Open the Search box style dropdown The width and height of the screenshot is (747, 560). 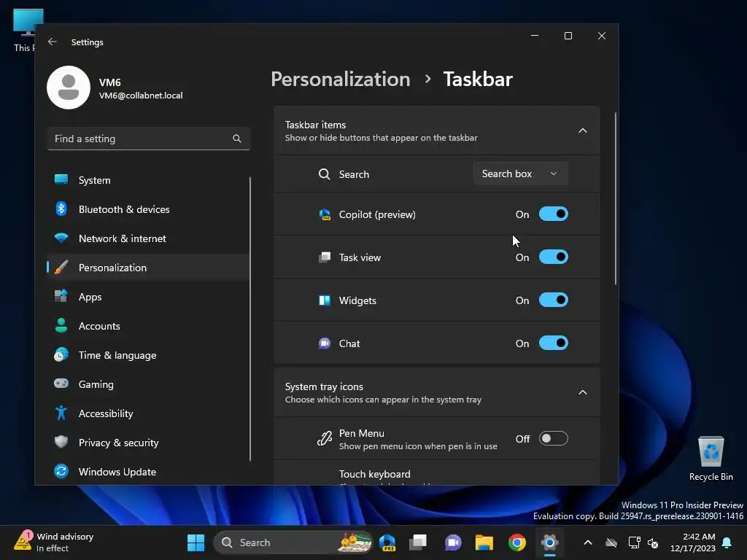tap(520, 174)
